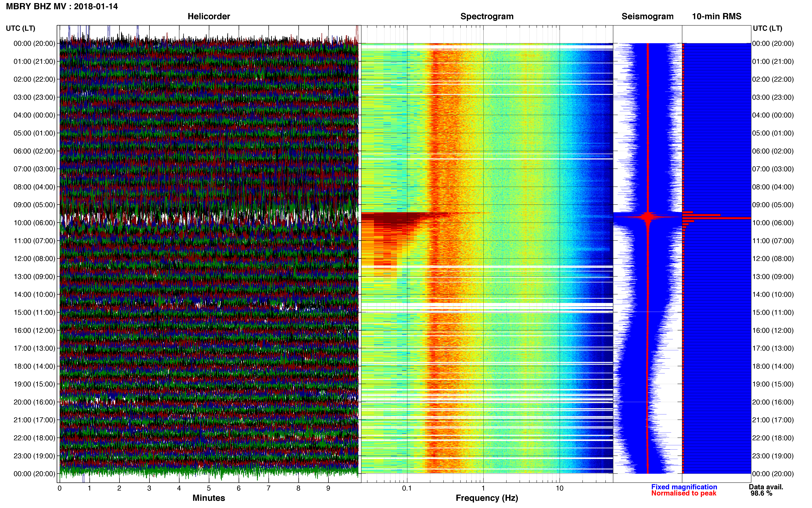Viewport: 812px width, 508px height.
Task: Click the 'Fixed magnification' legend text
Action: 684,487
